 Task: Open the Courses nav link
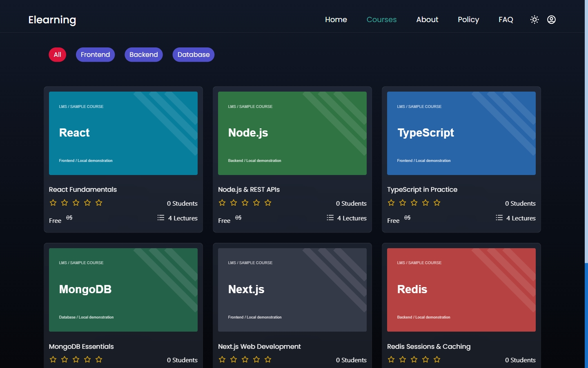click(381, 20)
